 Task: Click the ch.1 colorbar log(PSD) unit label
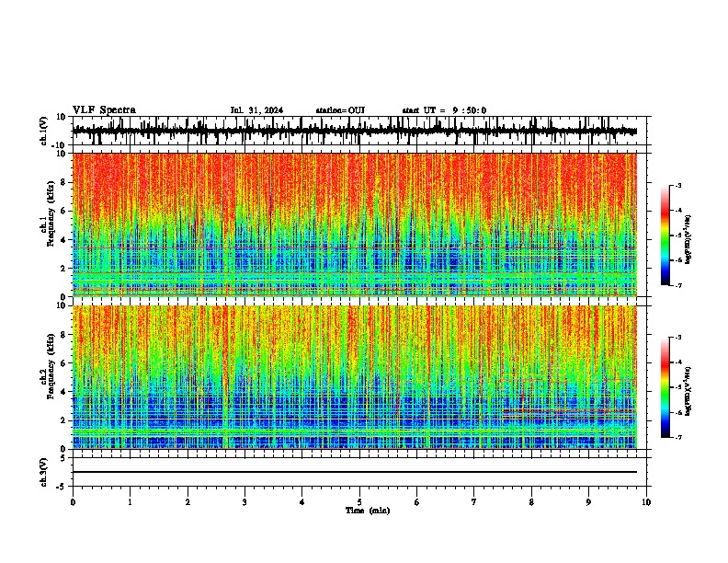coord(688,239)
